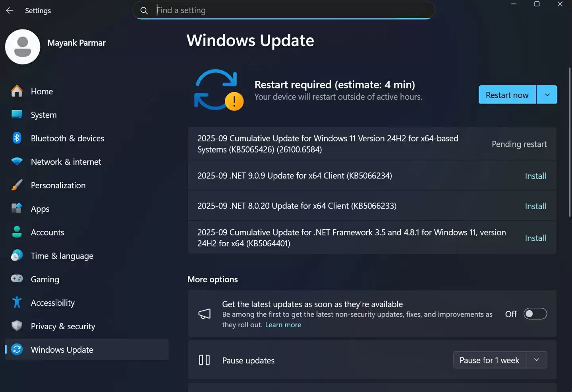Select Pause for 1 week option

click(x=489, y=360)
